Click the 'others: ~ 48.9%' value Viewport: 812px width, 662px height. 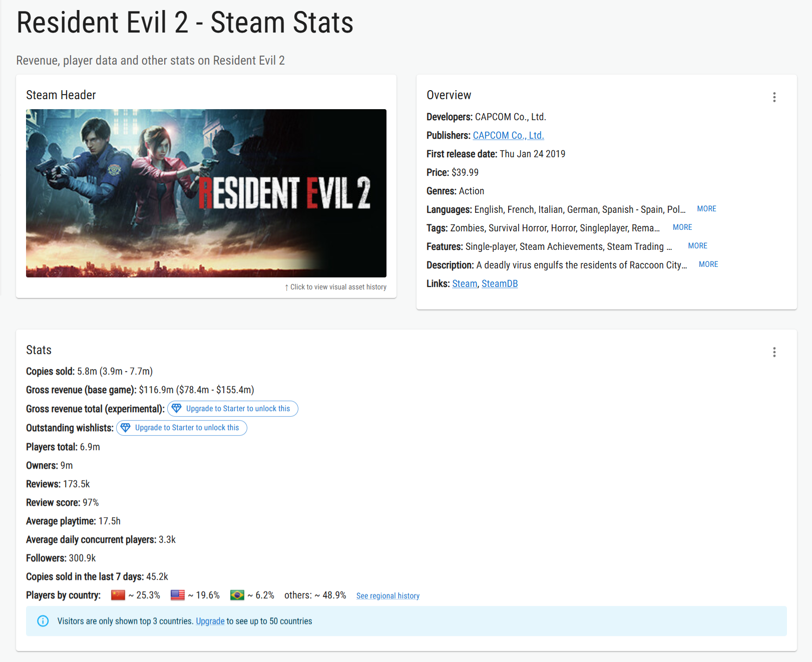point(315,595)
